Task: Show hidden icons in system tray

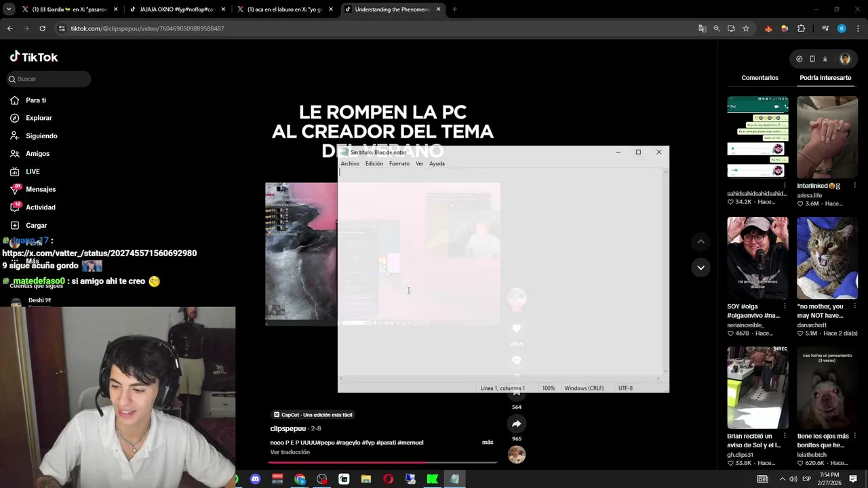Action: (782, 479)
